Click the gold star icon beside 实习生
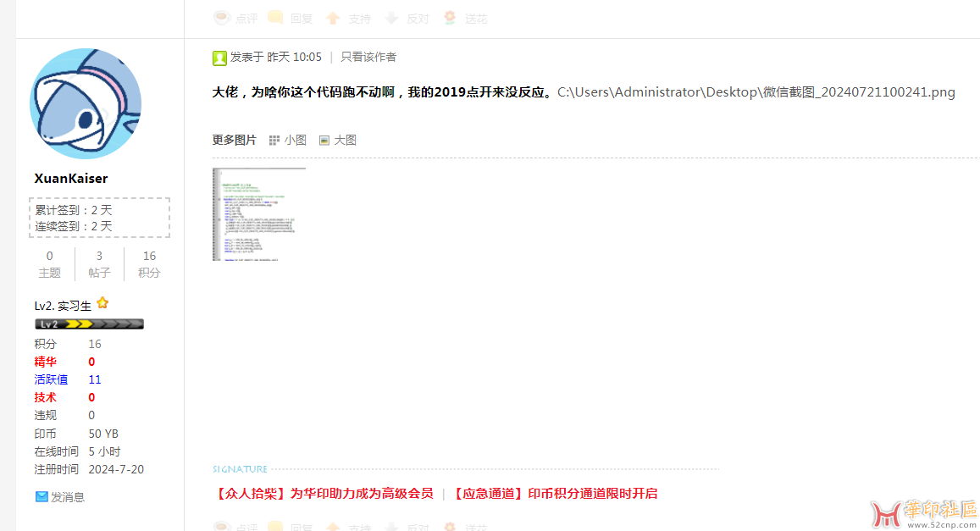 103,303
